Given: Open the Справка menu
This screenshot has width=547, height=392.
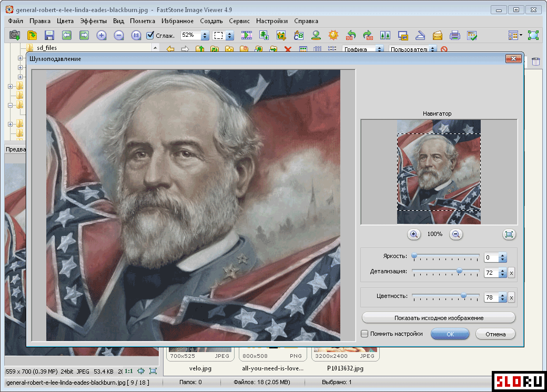Looking at the screenshot, I should pyautogui.click(x=306, y=21).
